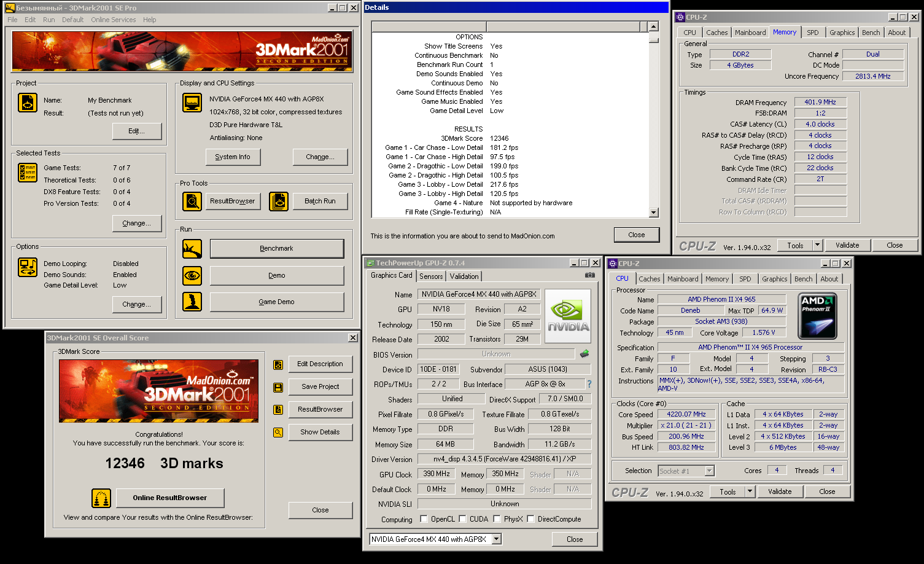
Task: Click the ResultBrowser magnifier icon in Pro Tools
Action: coord(192,201)
